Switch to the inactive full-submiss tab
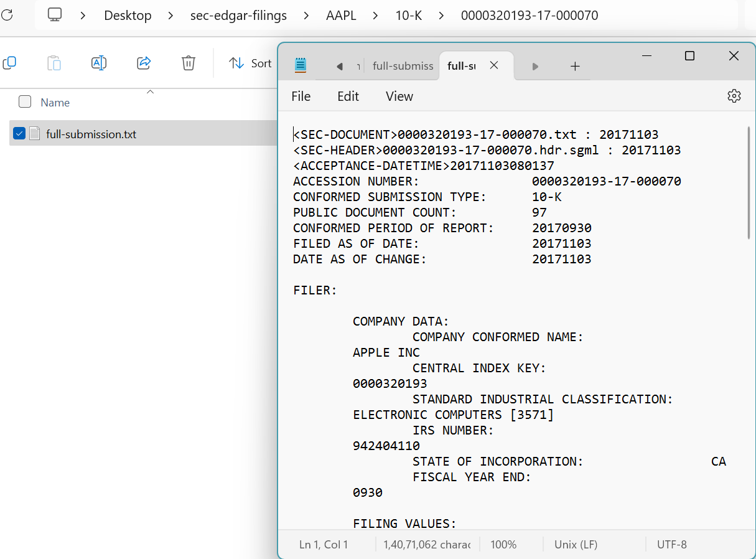The image size is (756, 559). coord(403,66)
